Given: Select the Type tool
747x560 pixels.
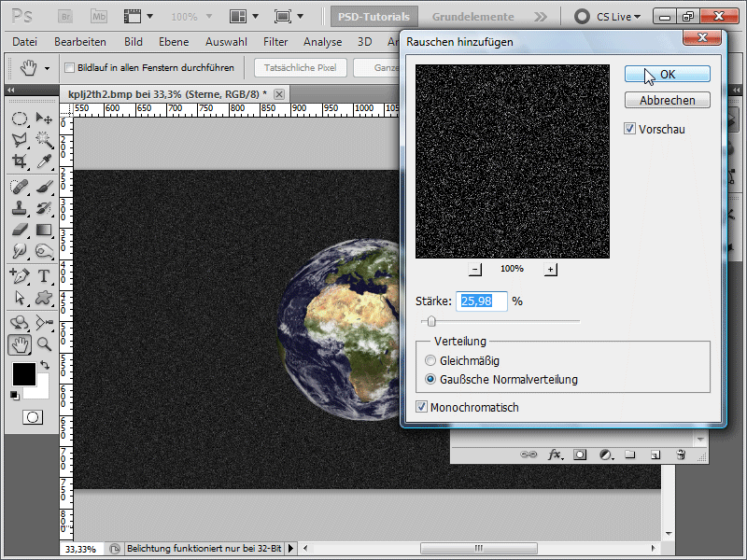Looking at the screenshot, I should click(44, 276).
